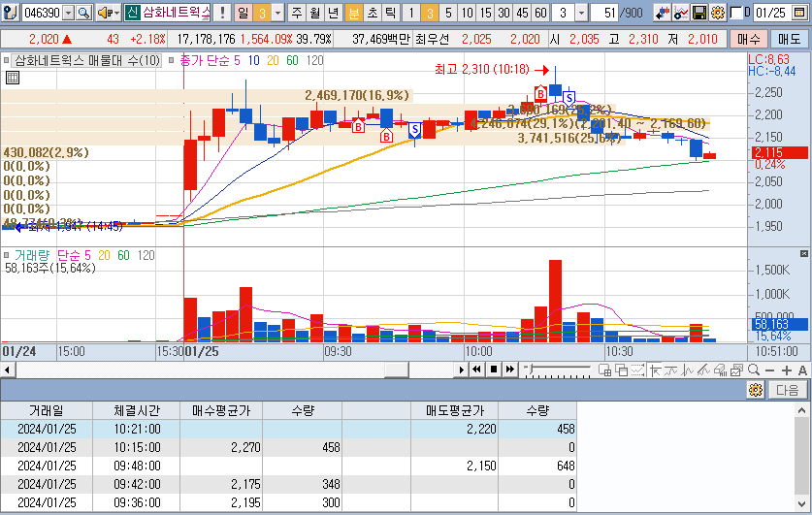Click the magnifier zoom icon in chart toolbar
Image resolution: width=812 pixels, height=515 pixels.
coord(754,370)
